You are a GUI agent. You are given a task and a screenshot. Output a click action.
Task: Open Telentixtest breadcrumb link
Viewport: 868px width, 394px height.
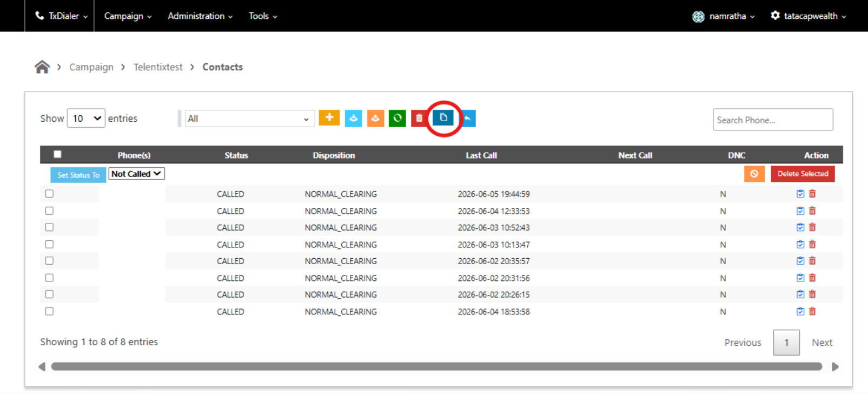[x=158, y=67]
